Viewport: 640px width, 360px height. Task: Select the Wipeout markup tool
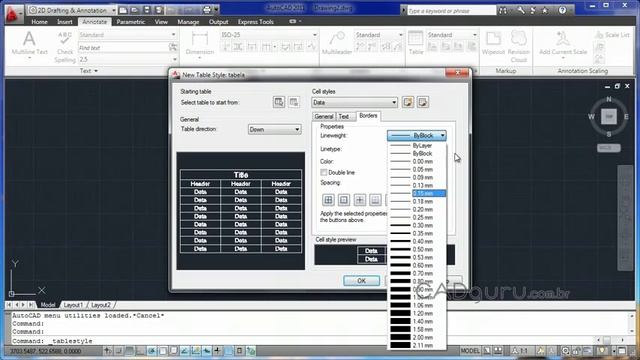click(x=493, y=43)
